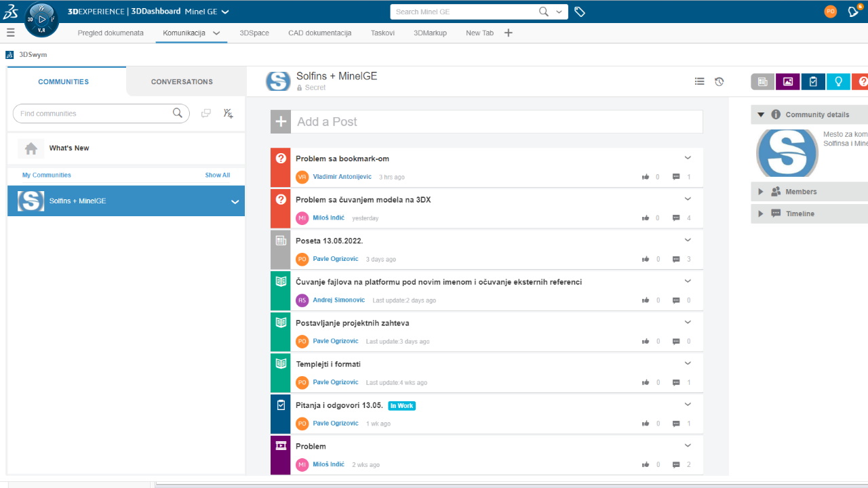The width and height of the screenshot is (868, 488).
Task: Collapse the post 'Problem sa bookmark-om' using its chevron
Action: [688, 157]
